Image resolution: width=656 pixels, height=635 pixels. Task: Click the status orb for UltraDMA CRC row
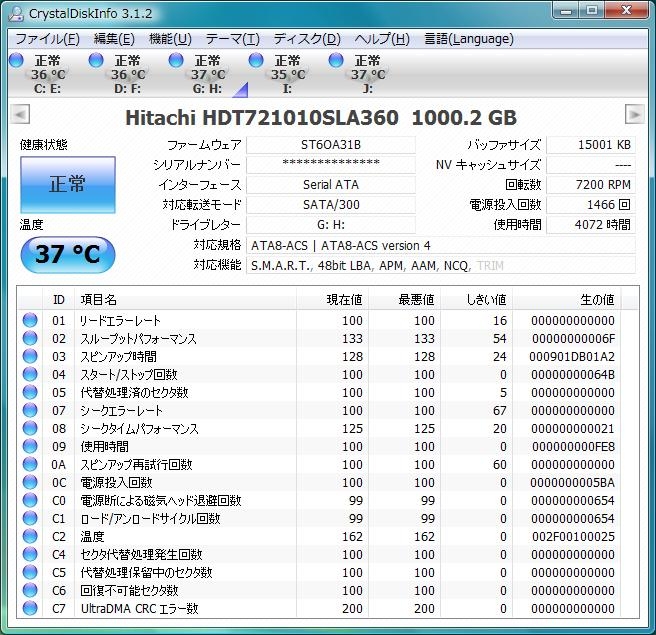[30, 608]
